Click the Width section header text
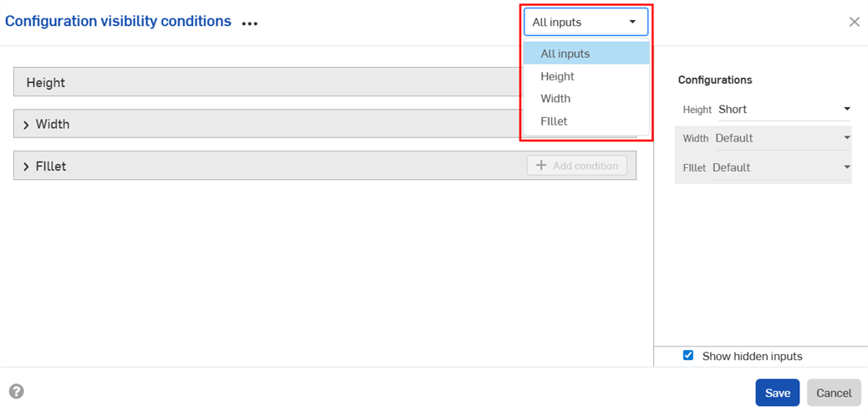 pos(53,124)
